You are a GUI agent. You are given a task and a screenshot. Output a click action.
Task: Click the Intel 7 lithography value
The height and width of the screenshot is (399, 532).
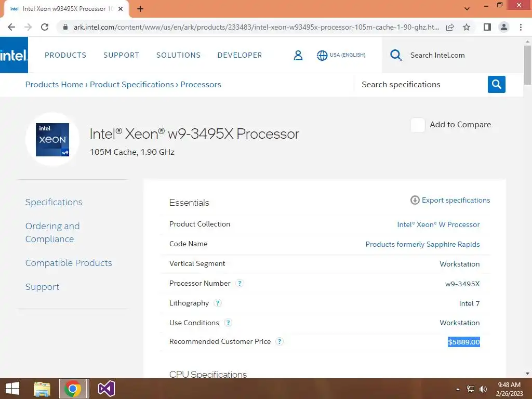point(469,303)
